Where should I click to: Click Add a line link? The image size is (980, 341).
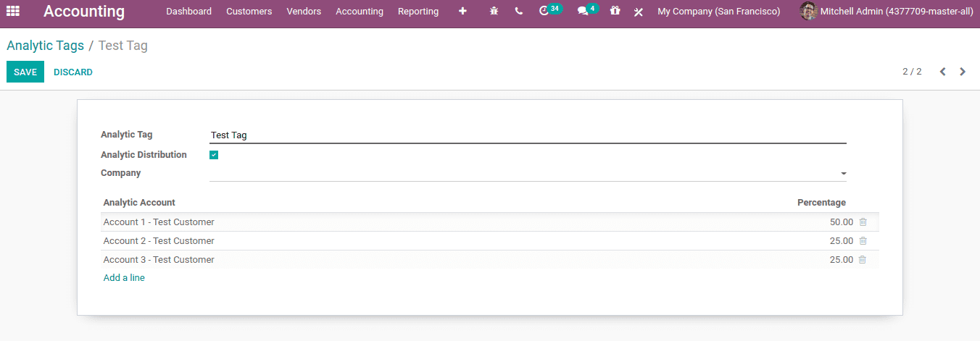coord(124,278)
